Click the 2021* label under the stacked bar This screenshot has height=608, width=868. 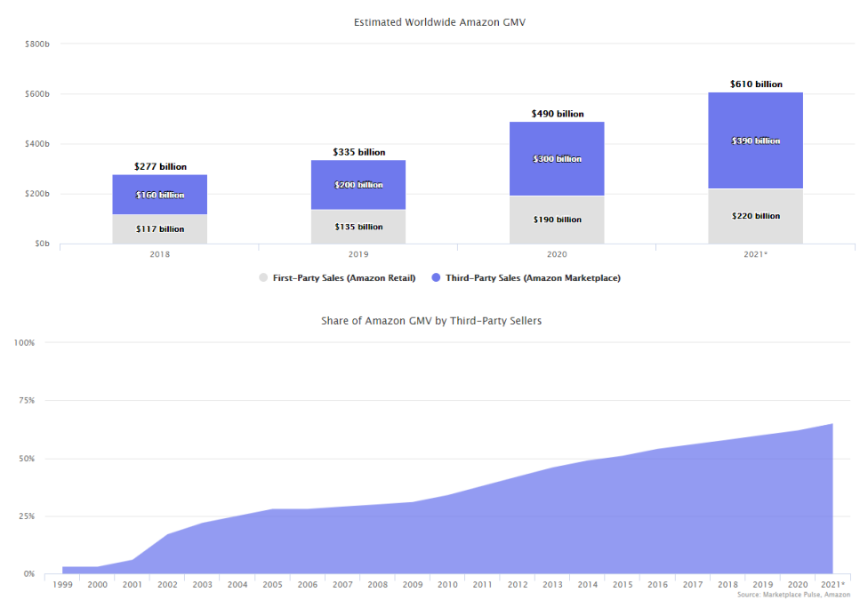coord(755,254)
